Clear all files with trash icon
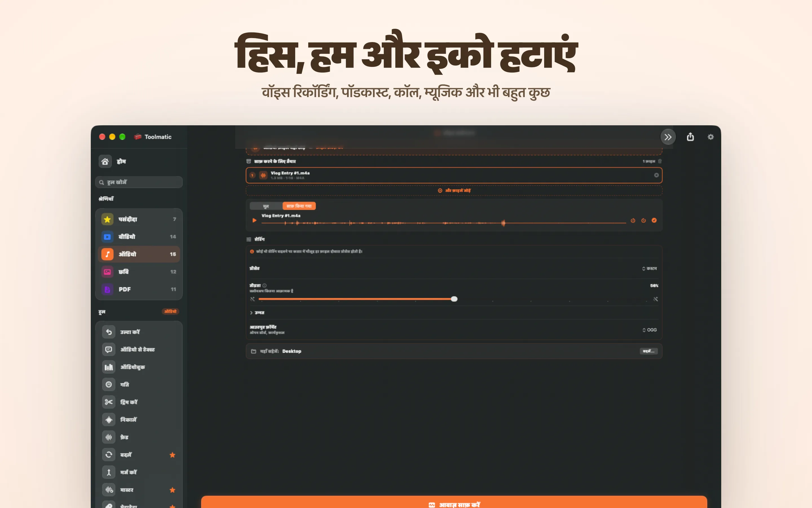Viewport: 812px width, 508px height. 660,161
